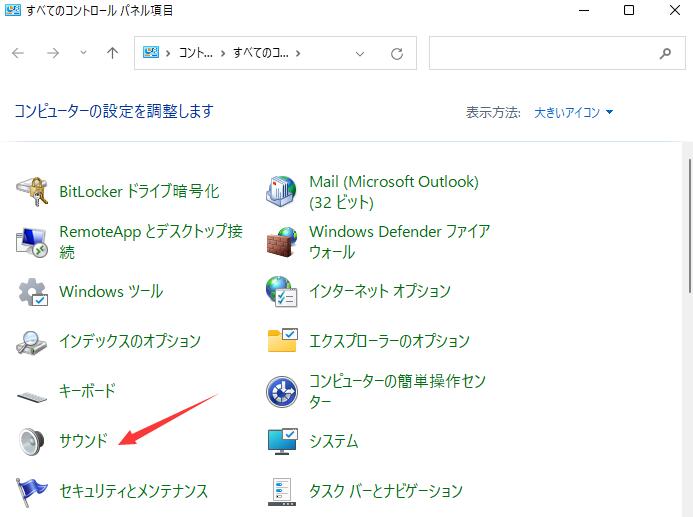Open the セキュリティとメンテナンス flag icon

tap(33, 492)
